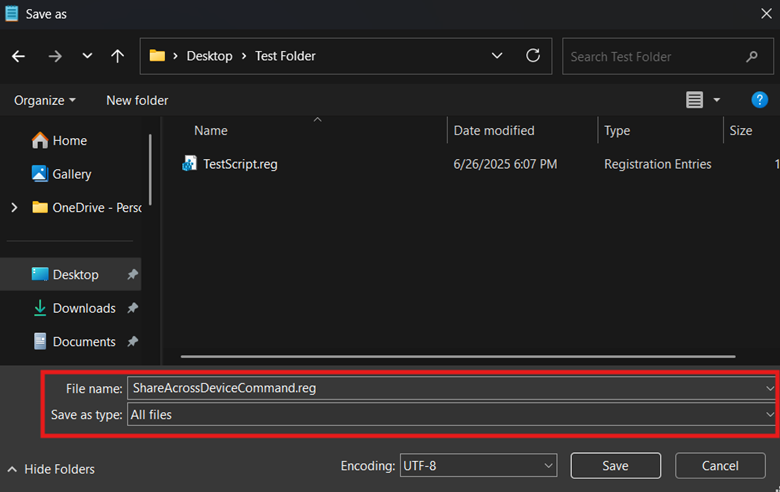Sort by Date modified column
Viewport: 780px width, 492px height.
(494, 131)
